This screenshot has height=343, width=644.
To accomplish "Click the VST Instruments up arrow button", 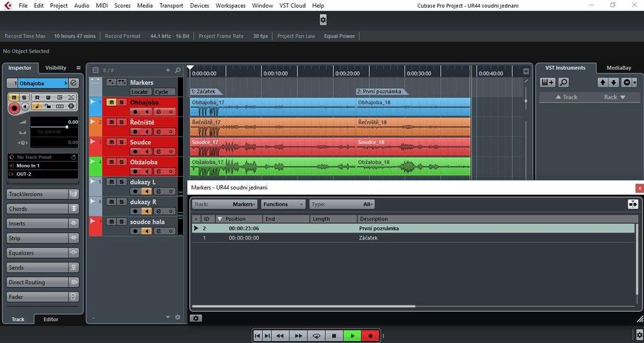I will [x=602, y=82].
